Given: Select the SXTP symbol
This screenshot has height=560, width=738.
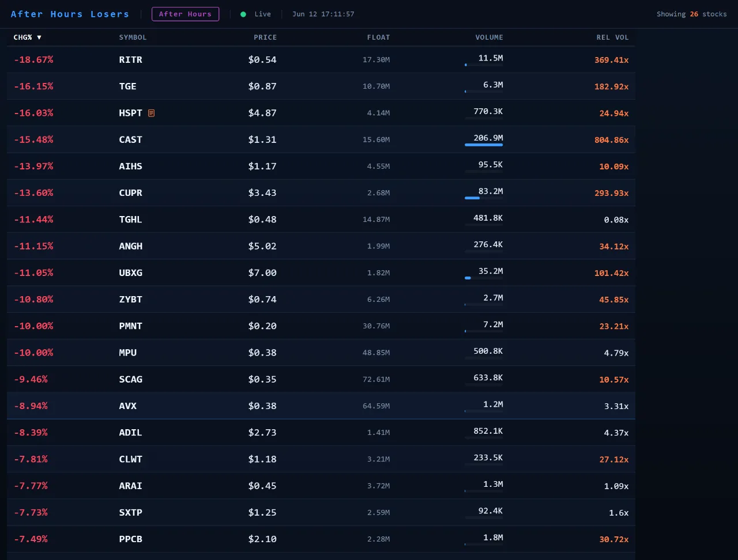Looking at the screenshot, I should click(x=130, y=513).
